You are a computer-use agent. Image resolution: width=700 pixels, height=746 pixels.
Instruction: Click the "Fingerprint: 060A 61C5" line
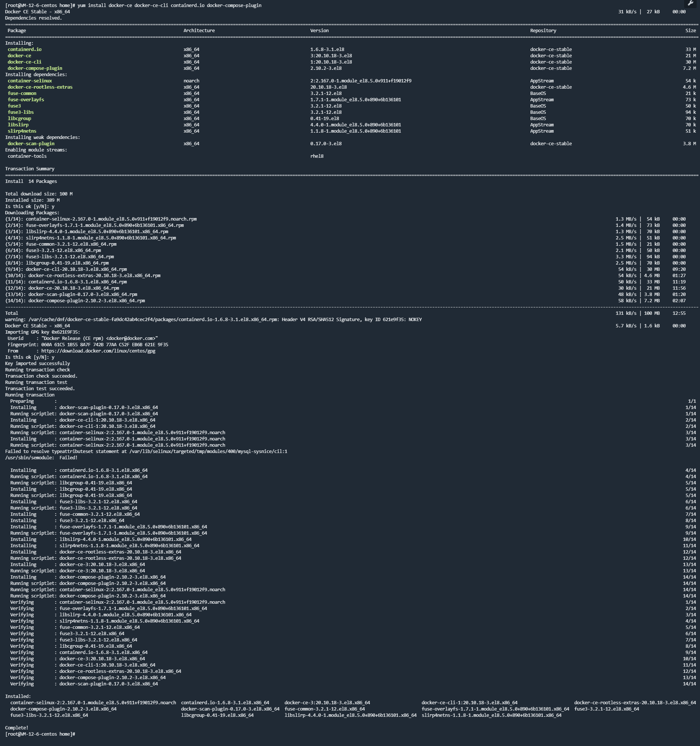click(88, 345)
